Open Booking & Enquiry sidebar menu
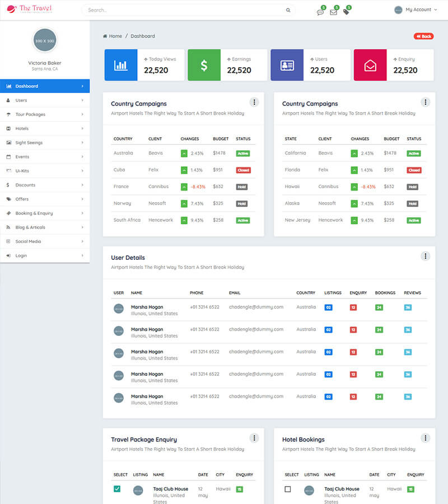Viewport: 448px width, 504px height. [x=45, y=213]
